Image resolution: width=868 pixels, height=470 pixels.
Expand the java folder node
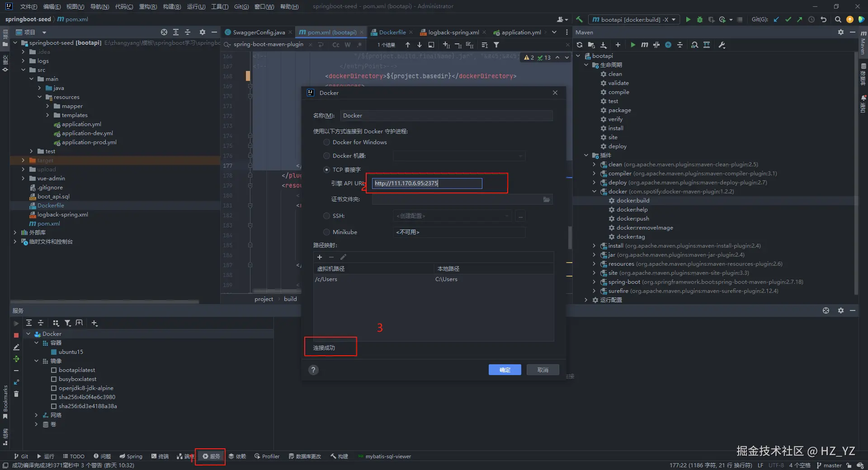click(40, 88)
